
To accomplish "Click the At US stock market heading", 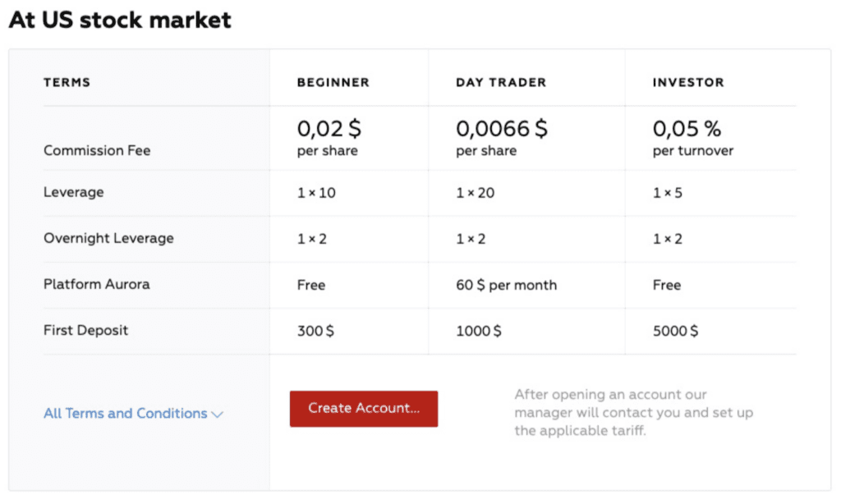I will tap(120, 21).
